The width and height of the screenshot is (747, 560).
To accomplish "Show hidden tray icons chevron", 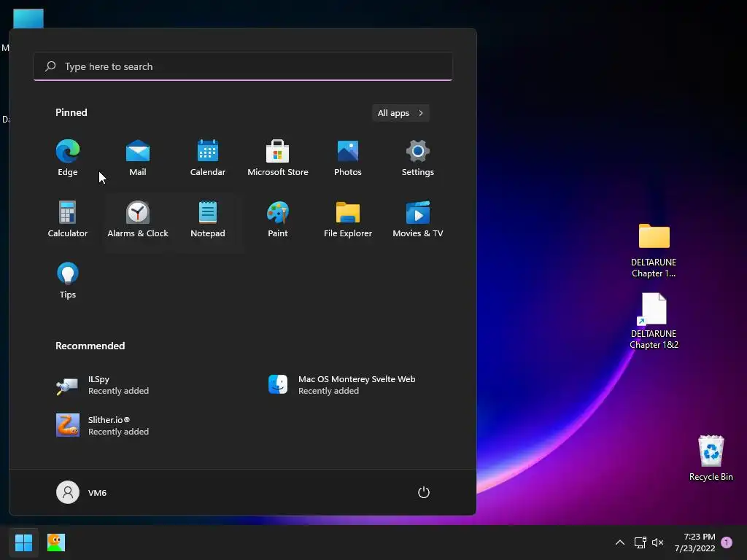I will (x=620, y=542).
